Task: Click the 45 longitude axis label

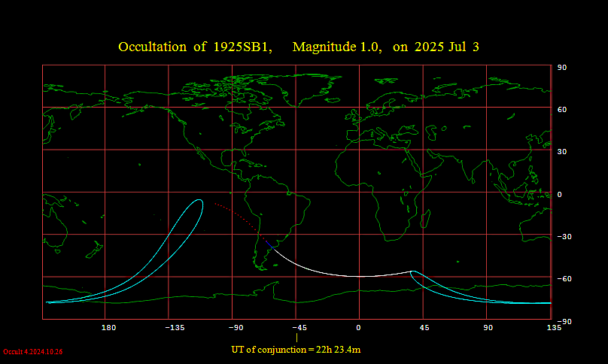Action: point(424,328)
